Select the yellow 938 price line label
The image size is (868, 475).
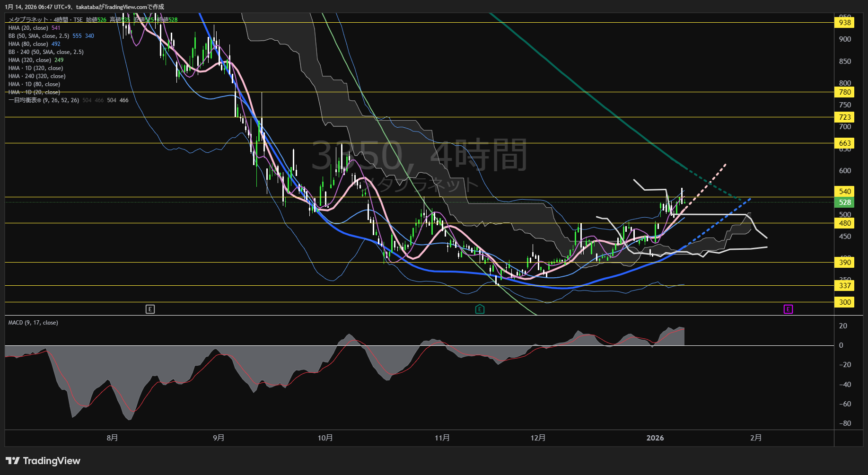click(844, 22)
